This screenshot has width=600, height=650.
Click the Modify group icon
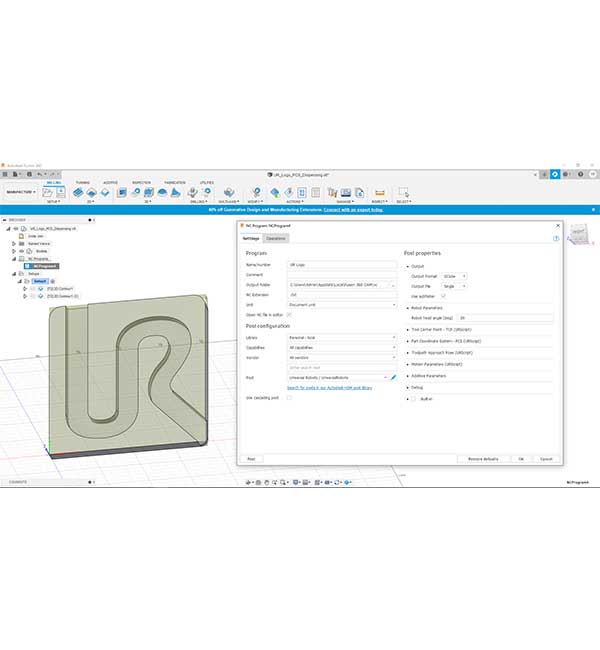[256, 192]
